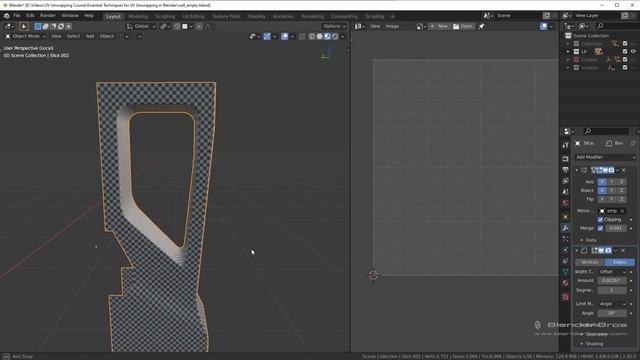Open the Render menu
The image size is (640, 360).
[48, 16]
